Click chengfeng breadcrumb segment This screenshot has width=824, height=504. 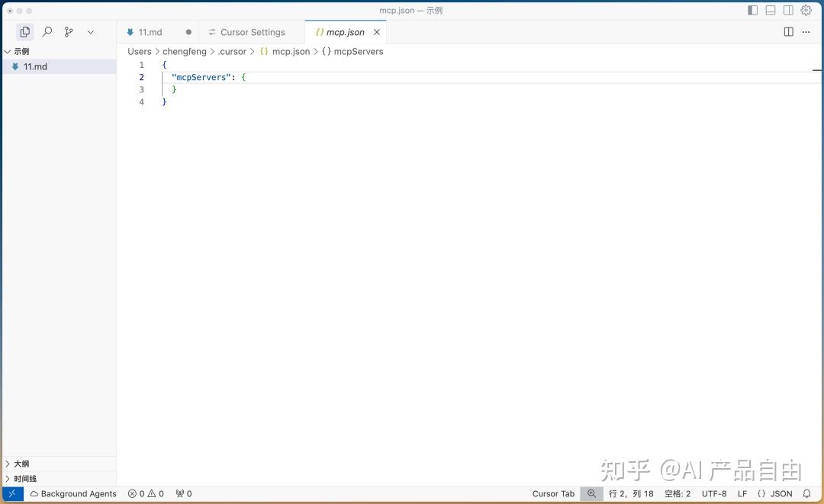pos(185,51)
